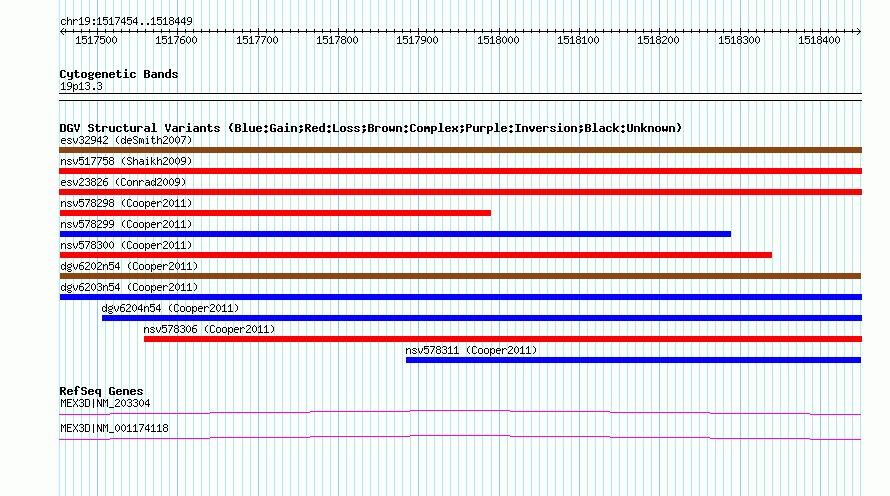Click the 1517500 ruler position
This screenshot has height=496, width=890.
(96, 40)
